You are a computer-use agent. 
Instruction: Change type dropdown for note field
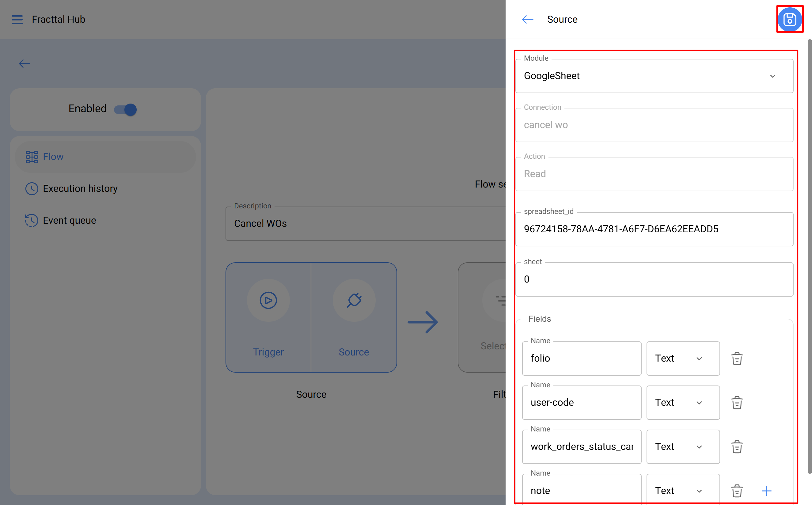[682, 491]
